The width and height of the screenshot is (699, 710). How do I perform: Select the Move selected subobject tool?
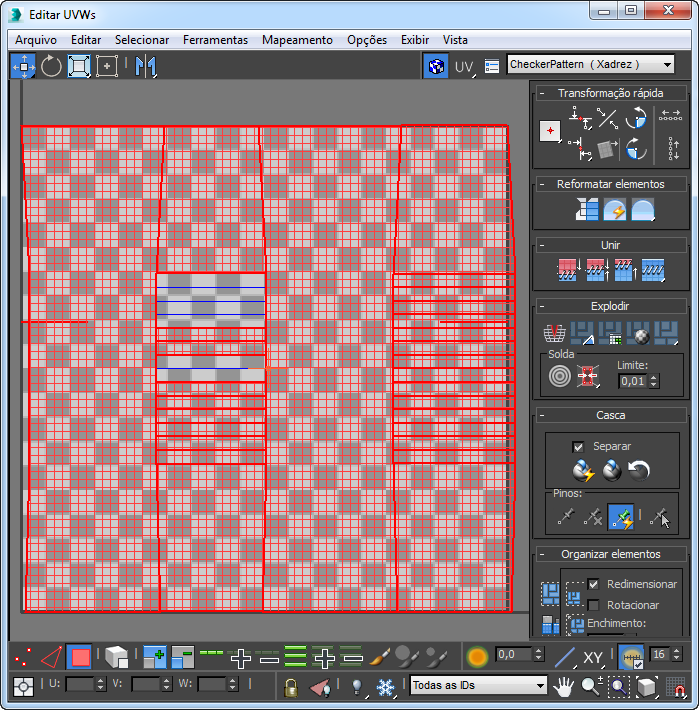(x=24, y=66)
